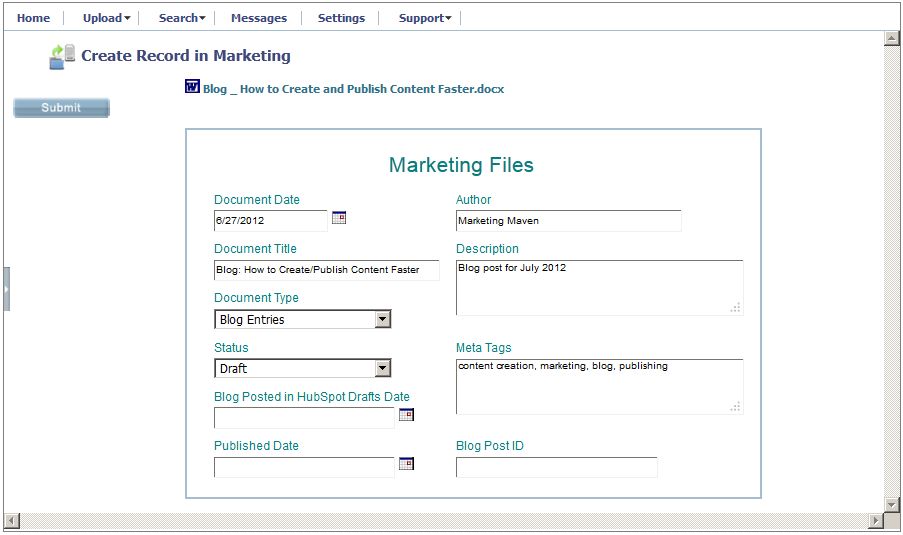Click the horizontal scrollbar left arrow
The height and width of the screenshot is (535, 903).
(x=12, y=521)
